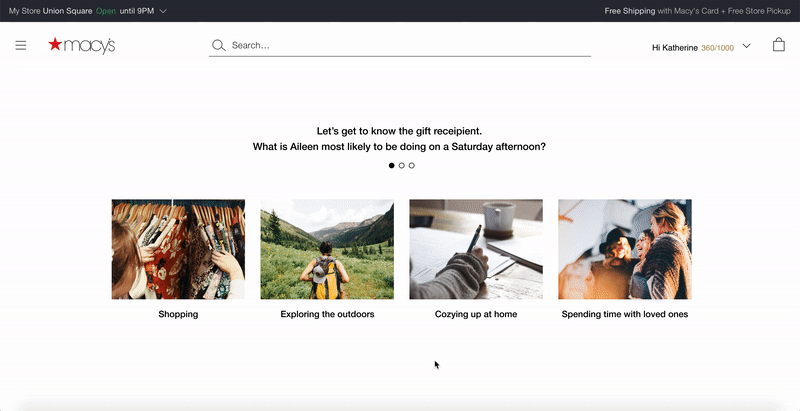Screen dimensions: 800x411
Task: Click the Macy's star logo
Action: pos(82,45)
